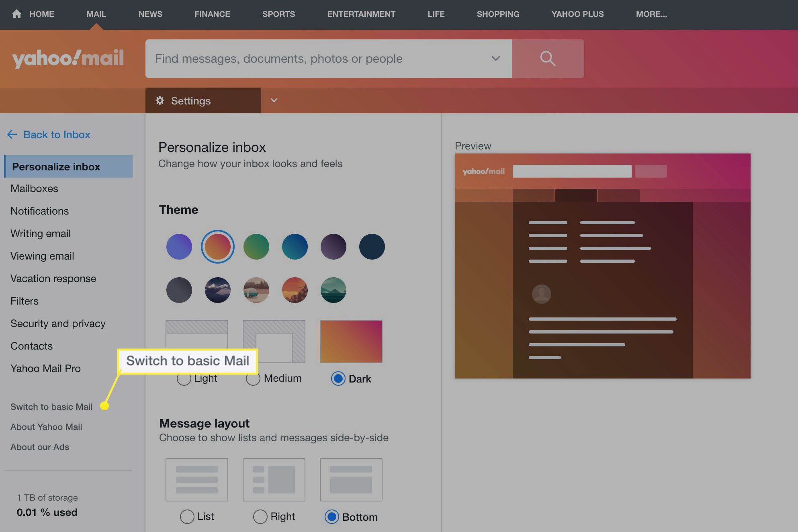
Task: Navigate to Security and privacy settings
Action: click(58, 323)
